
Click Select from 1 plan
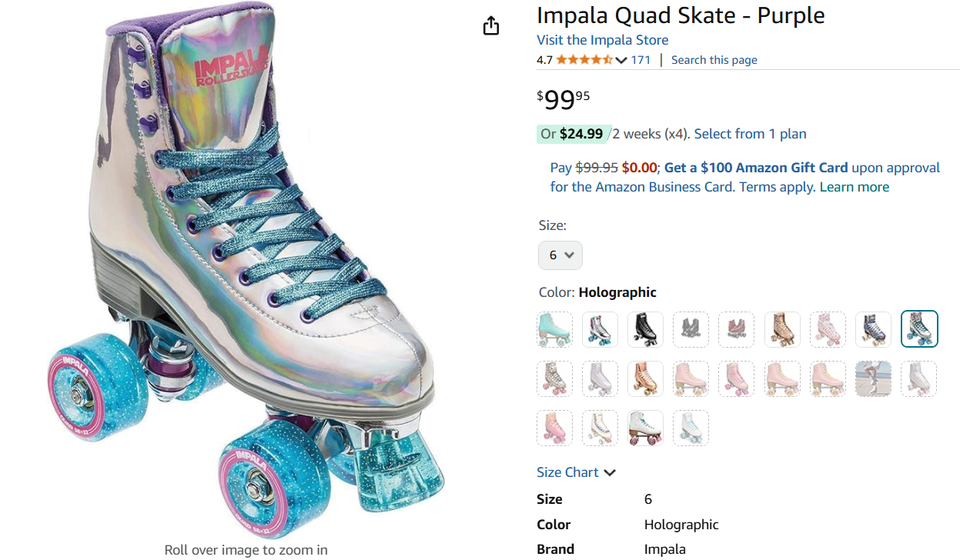click(750, 134)
